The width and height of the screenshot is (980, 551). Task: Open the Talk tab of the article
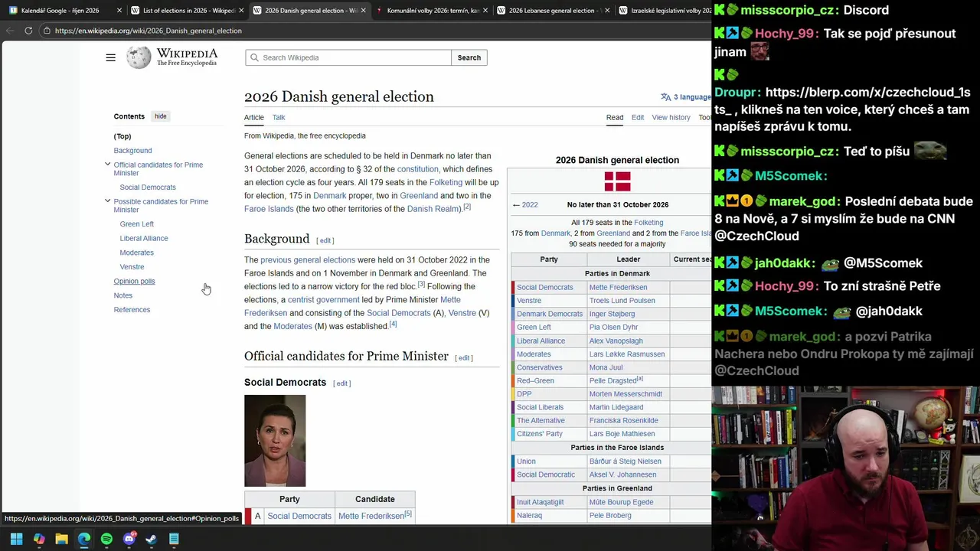click(x=279, y=118)
